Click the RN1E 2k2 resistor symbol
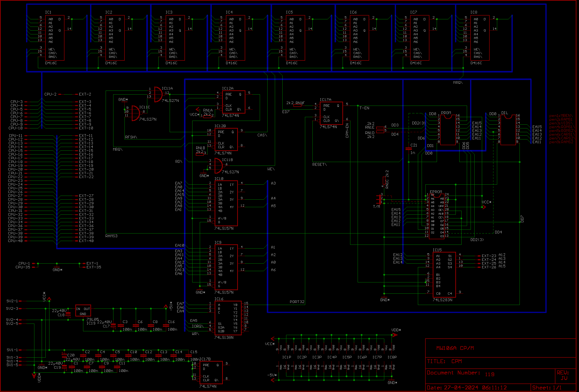The width and height of the screenshot is (579, 392). point(380,128)
